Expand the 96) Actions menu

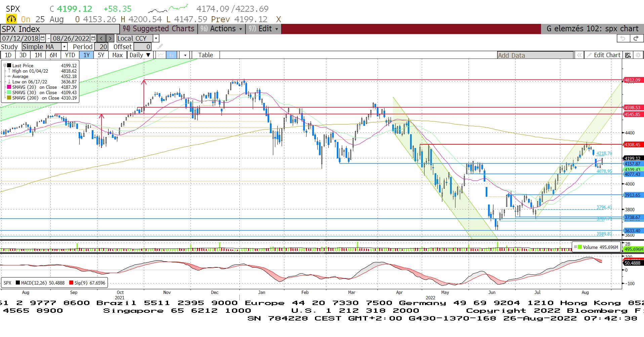pos(221,29)
